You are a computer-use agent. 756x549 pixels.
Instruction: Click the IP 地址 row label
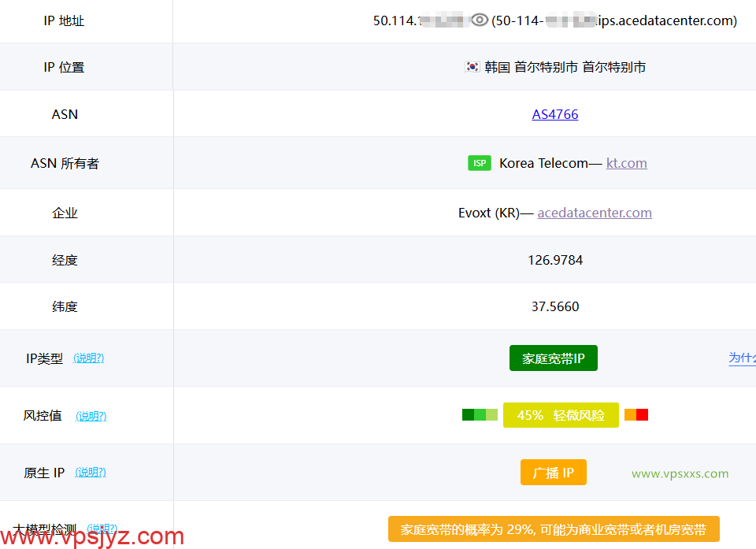(x=64, y=20)
